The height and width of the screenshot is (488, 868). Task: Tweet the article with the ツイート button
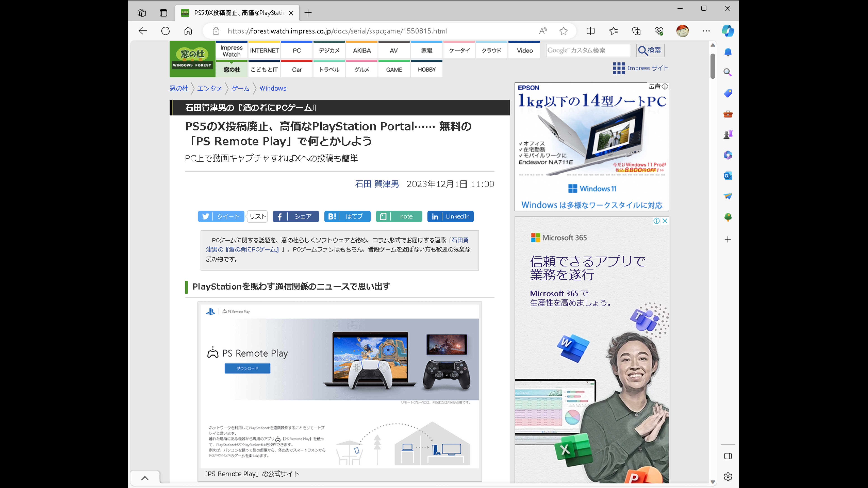pyautogui.click(x=221, y=217)
